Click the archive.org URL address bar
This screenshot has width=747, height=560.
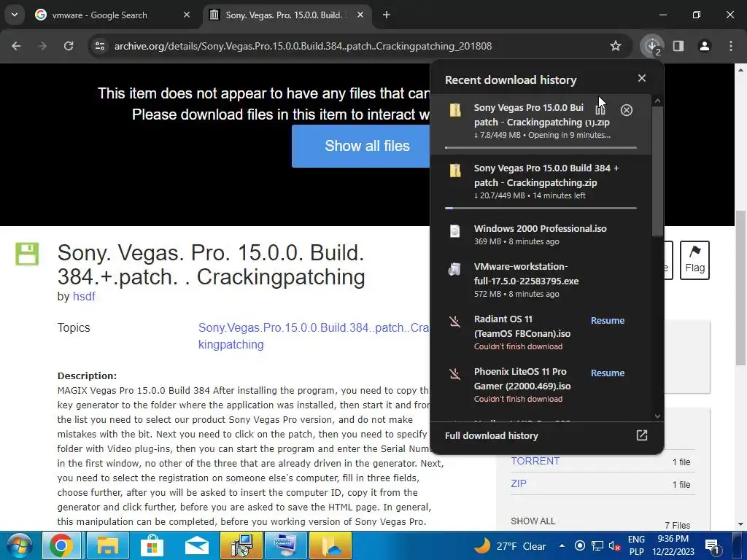coord(303,46)
